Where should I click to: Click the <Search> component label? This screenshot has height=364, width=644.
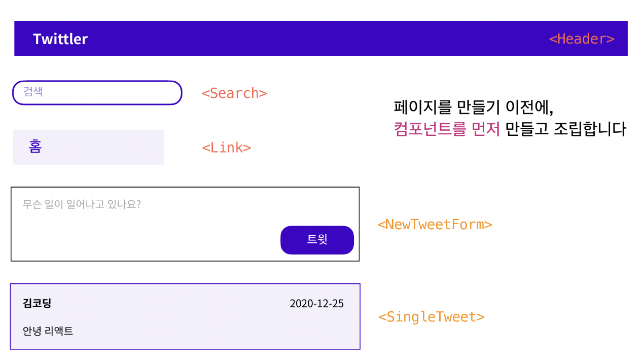click(x=234, y=93)
